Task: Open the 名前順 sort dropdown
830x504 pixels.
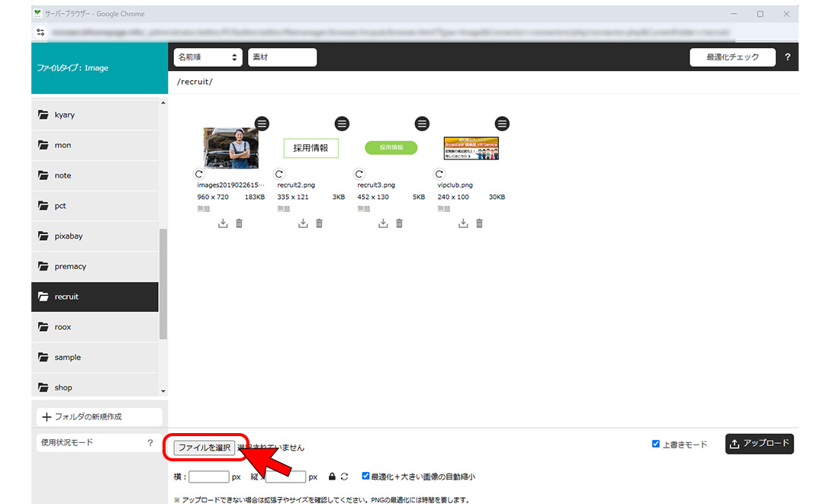Action: pos(207,57)
